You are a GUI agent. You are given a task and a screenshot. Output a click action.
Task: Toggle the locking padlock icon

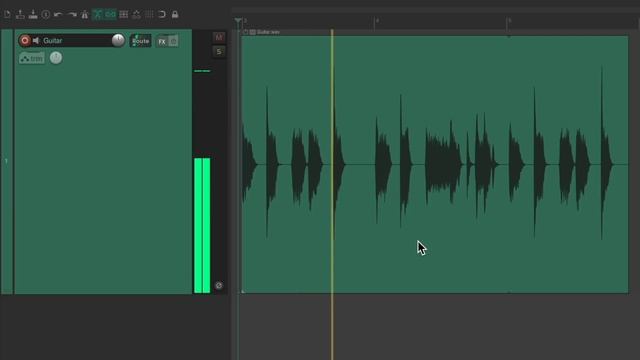click(x=175, y=15)
